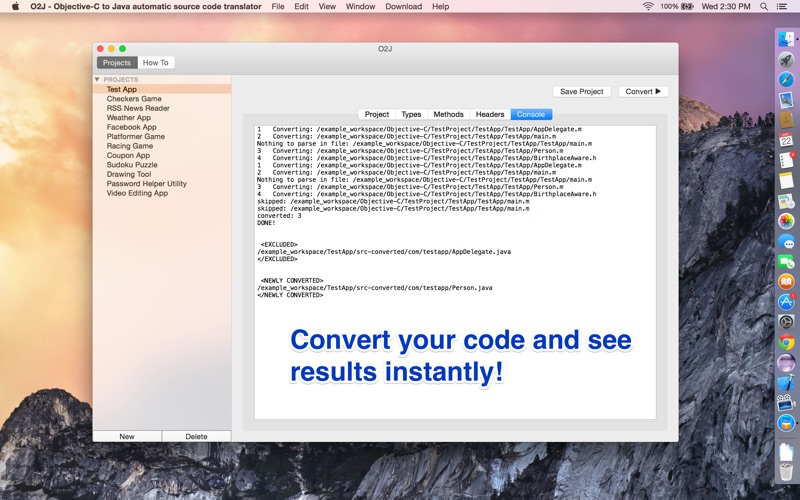
Task: Open Finder from the dock
Action: coord(786,39)
